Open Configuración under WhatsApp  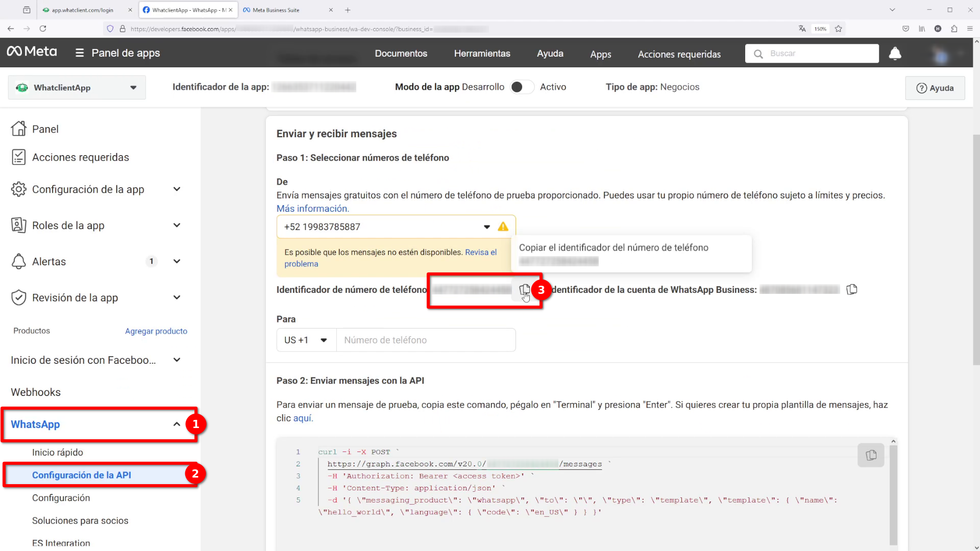click(61, 497)
